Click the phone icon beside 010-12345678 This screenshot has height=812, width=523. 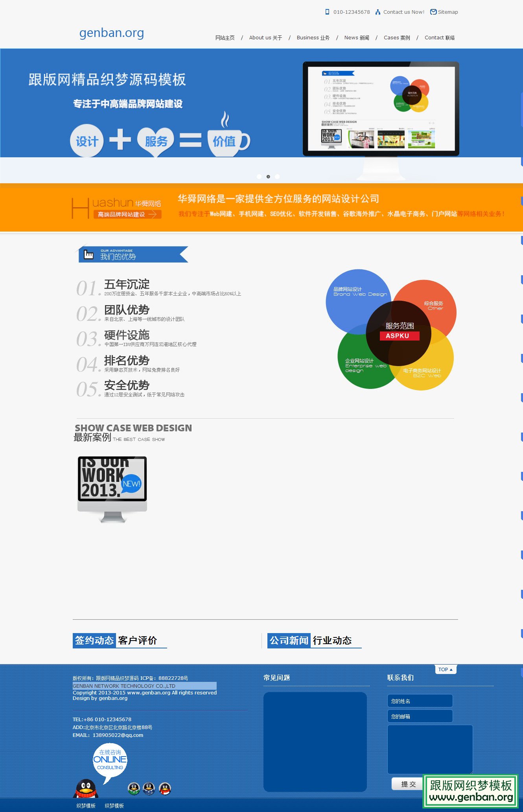pos(327,12)
